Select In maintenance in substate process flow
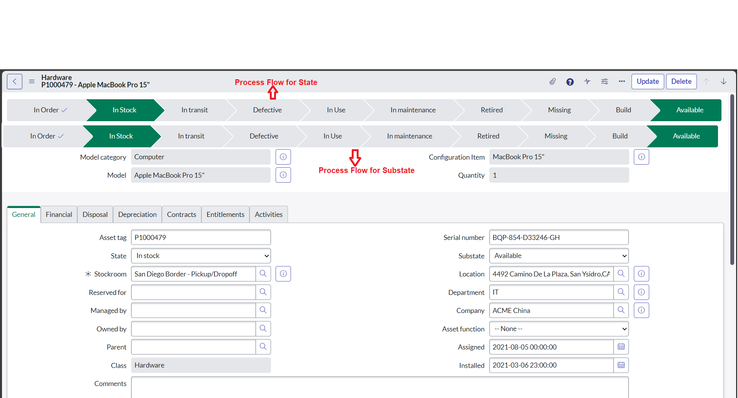 click(x=409, y=136)
